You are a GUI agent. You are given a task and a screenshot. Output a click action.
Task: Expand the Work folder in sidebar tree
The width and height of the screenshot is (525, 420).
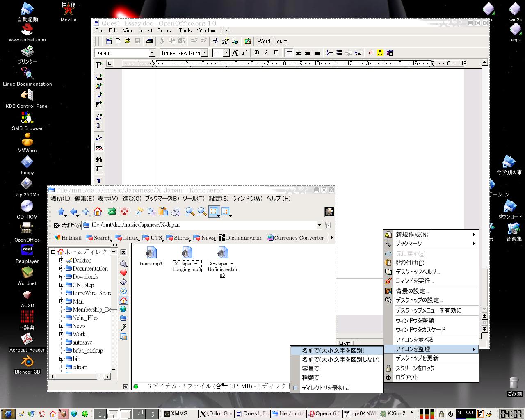coord(62,334)
